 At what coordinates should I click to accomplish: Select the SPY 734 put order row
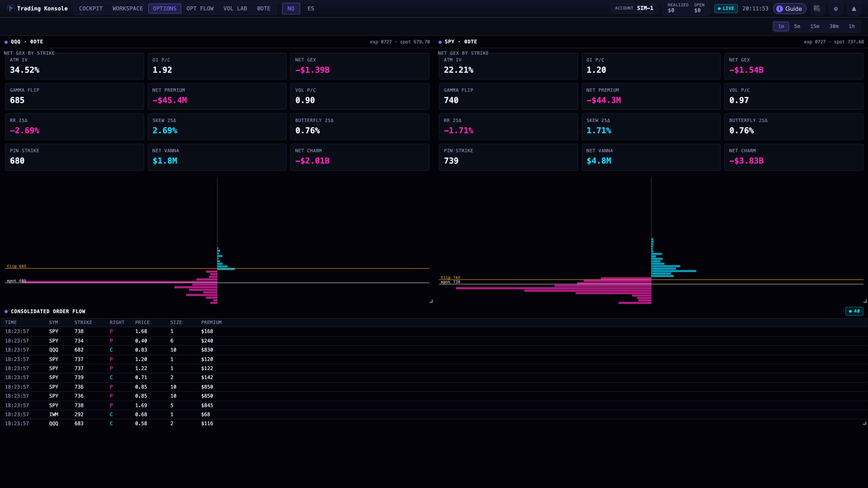[434, 341]
